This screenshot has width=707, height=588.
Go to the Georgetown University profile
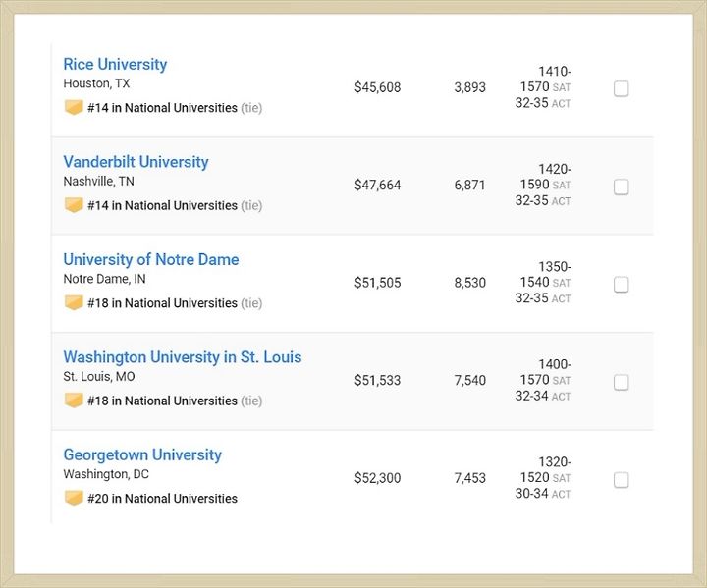coord(142,454)
